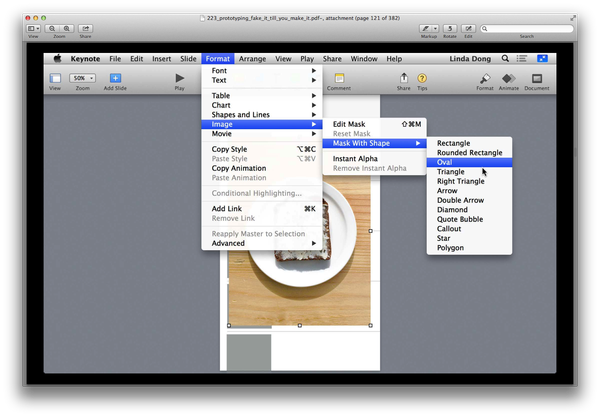The height and width of the screenshot is (417, 600).
Task: Open the Arrange menu in menu bar
Action: pos(252,59)
